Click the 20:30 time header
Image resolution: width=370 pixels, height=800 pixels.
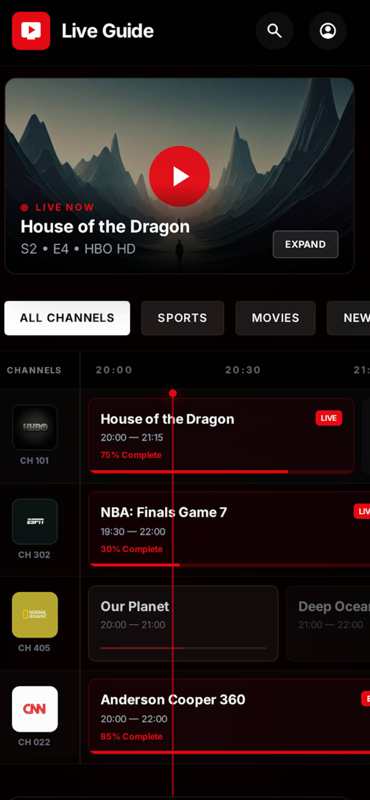click(243, 370)
